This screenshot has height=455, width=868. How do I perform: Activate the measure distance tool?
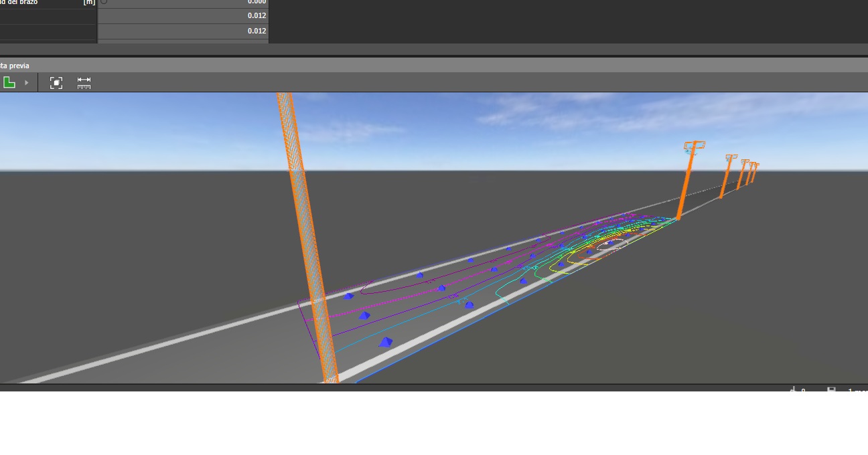click(84, 83)
